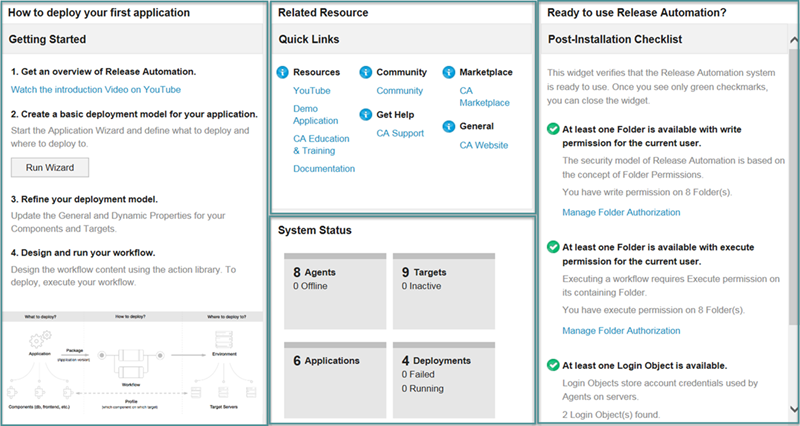Click the General info icon
Screen dimensions: 800x426
(448, 127)
